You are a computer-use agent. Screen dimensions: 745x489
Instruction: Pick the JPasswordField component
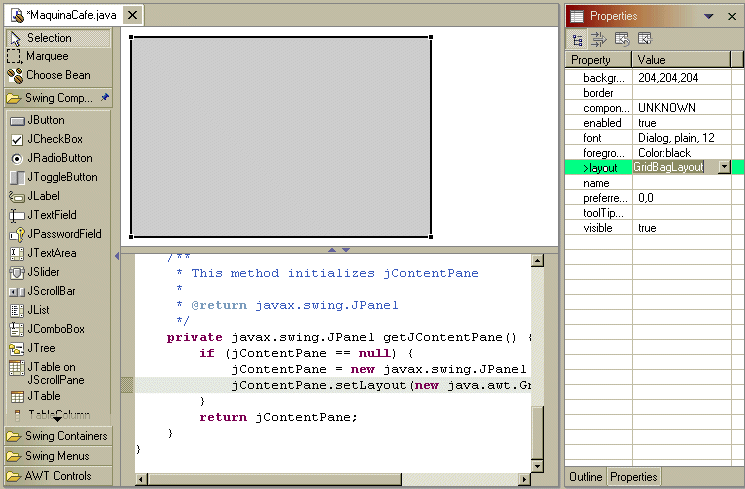(x=58, y=234)
